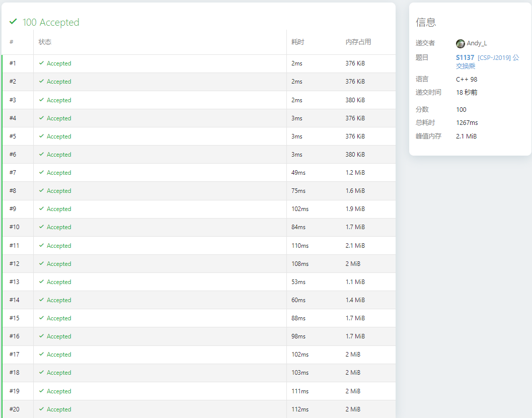Click the checkmark icon in row #20
The width and height of the screenshot is (532, 418).
tap(41, 409)
